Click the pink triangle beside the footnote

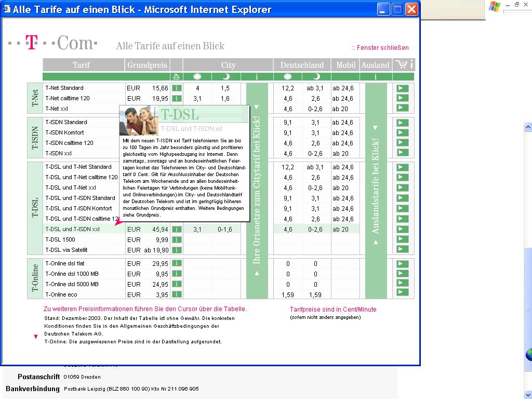click(x=36, y=337)
